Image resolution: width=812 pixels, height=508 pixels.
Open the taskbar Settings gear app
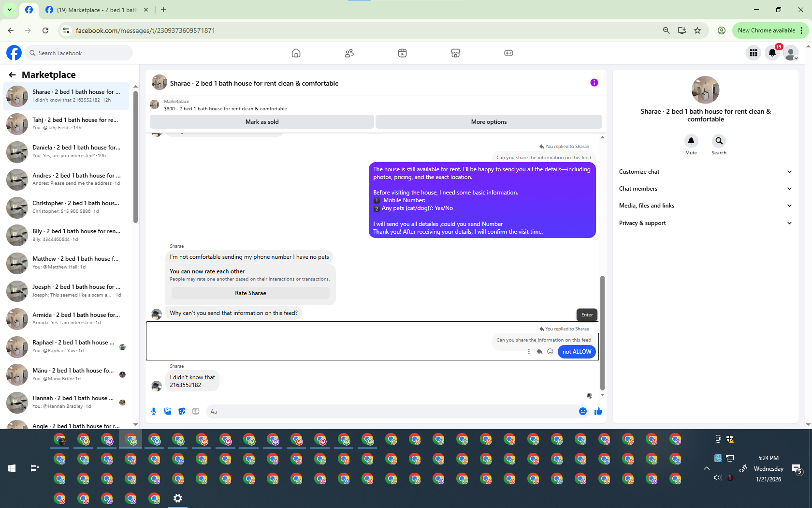178,498
